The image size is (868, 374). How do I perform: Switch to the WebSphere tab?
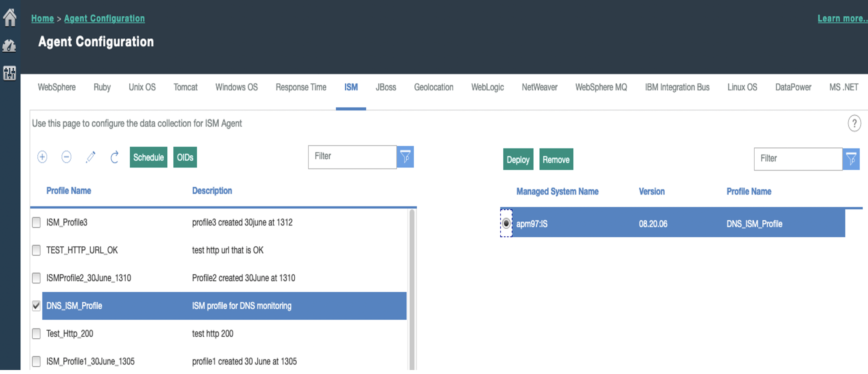click(x=57, y=87)
